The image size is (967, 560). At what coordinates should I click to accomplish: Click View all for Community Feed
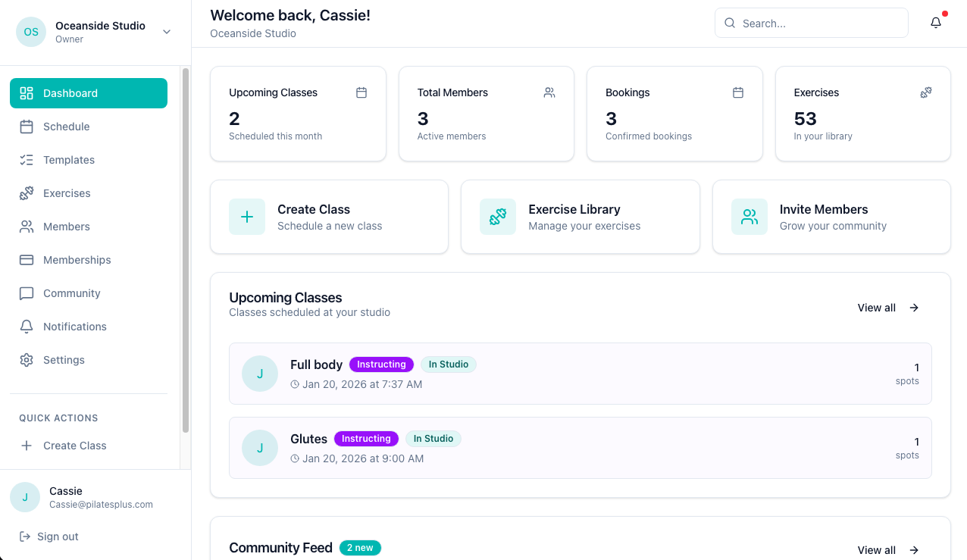coord(887,550)
